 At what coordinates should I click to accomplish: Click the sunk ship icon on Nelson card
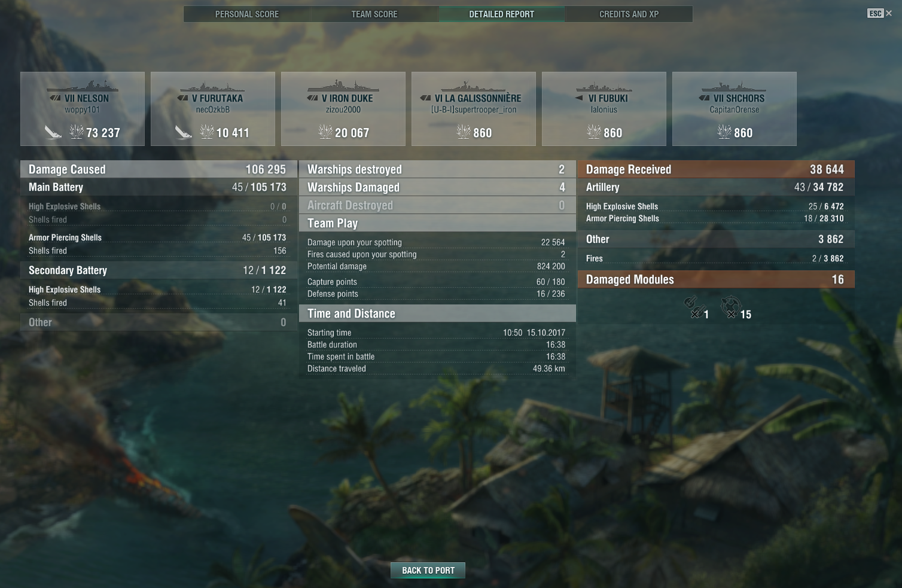53,132
